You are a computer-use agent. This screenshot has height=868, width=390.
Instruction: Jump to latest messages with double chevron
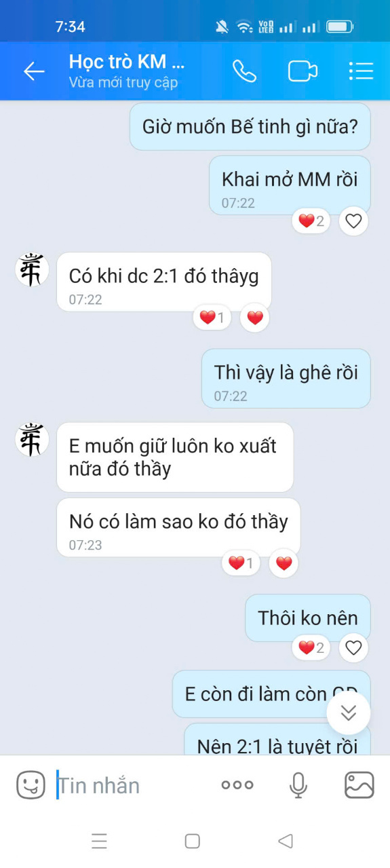pyautogui.click(x=349, y=713)
